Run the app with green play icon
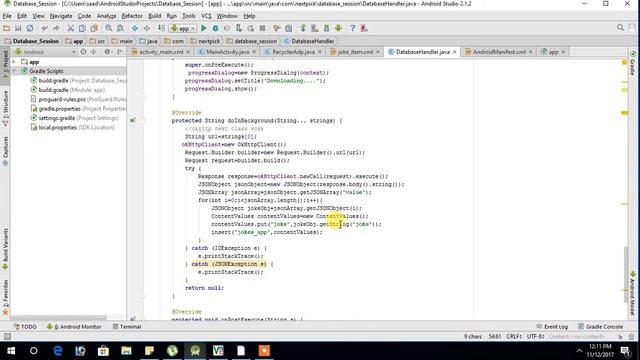Viewport: 640px width, 360px height. click(204, 28)
